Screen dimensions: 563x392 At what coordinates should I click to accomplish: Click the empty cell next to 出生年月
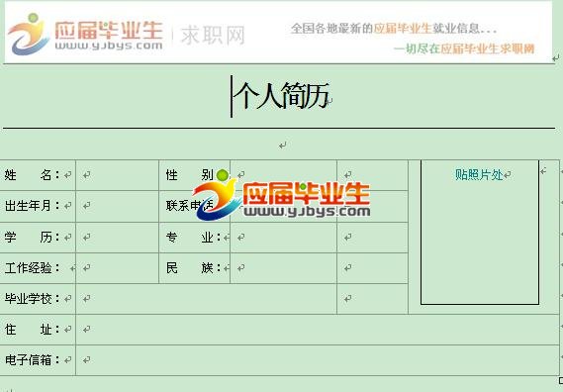tap(118, 206)
